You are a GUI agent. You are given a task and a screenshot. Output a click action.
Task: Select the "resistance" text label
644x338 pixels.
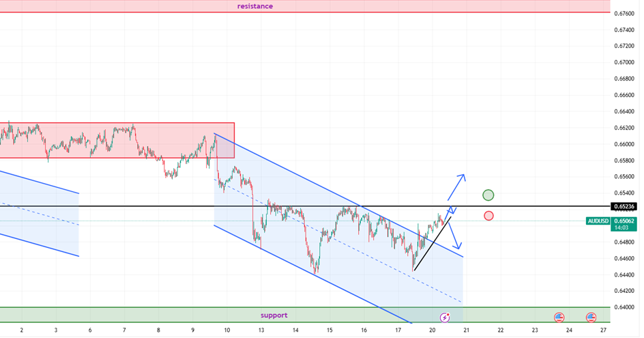pyautogui.click(x=255, y=6)
